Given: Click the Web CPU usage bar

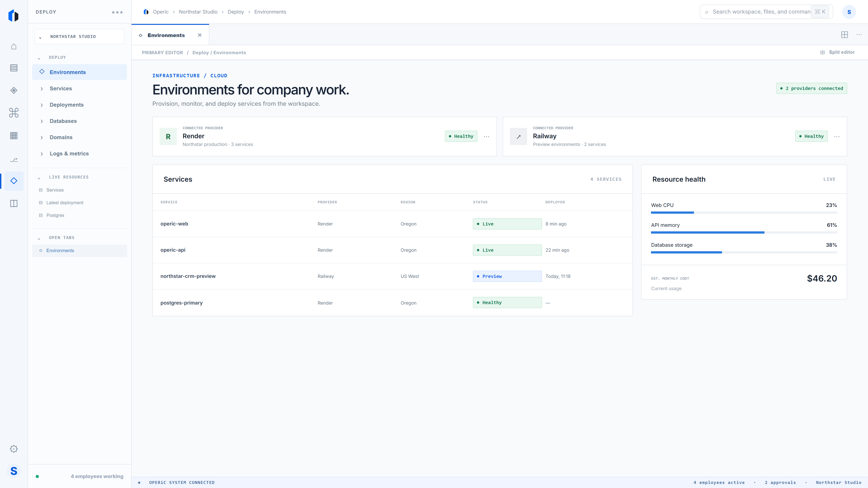Looking at the screenshot, I should click(744, 213).
